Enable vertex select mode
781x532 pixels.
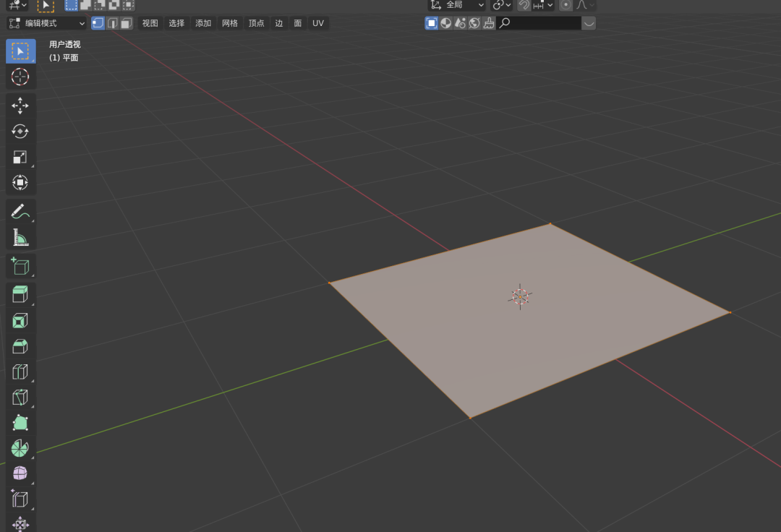coord(98,23)
